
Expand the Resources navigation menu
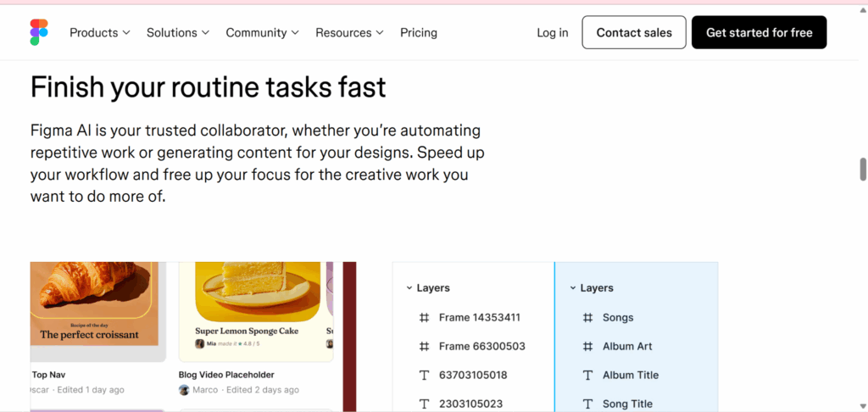click(349, 32)
